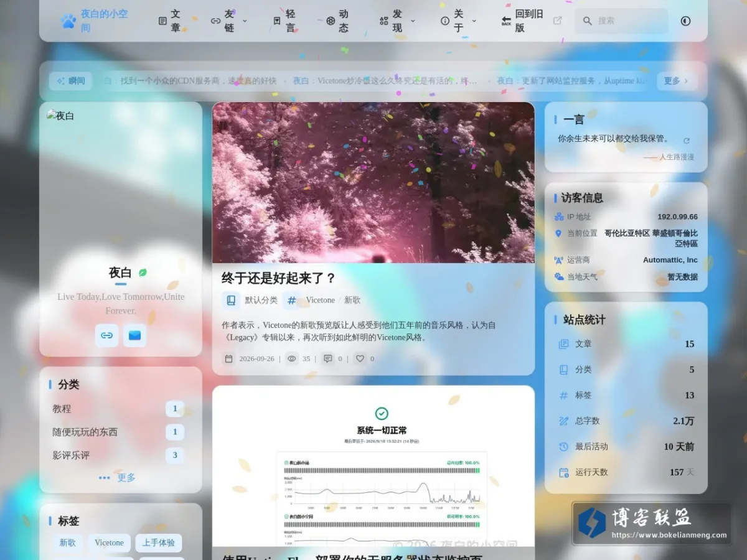Screen dimensions: 747x560
Task: Open the 系统一切正常 status page thumbnail
Action: (x=374, y=465)
